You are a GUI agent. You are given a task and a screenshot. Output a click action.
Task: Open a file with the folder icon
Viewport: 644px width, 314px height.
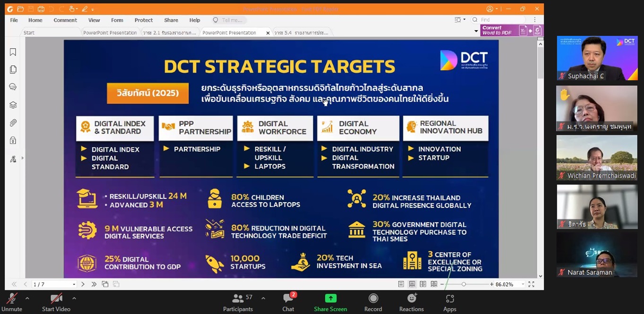(x=20, y=9)
